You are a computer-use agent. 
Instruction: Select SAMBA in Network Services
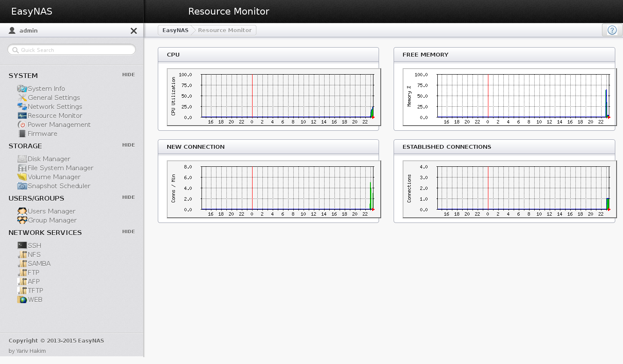[x=39, y=264]
